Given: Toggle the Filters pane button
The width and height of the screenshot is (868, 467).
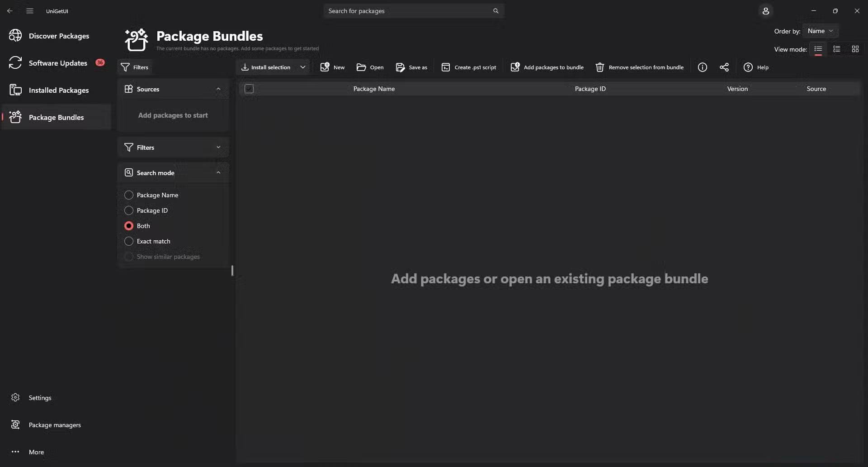Looking at the screenshot, I should (135, 67).
